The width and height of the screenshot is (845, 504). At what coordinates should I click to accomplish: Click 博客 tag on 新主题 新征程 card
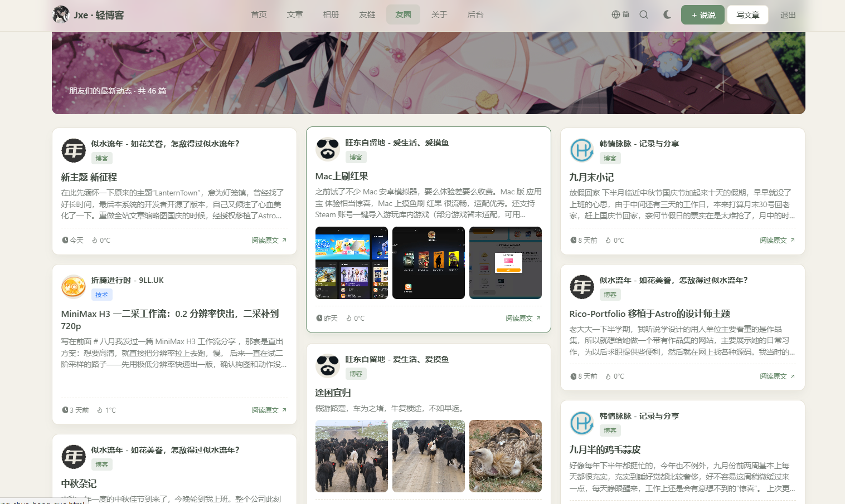[101, 158]
